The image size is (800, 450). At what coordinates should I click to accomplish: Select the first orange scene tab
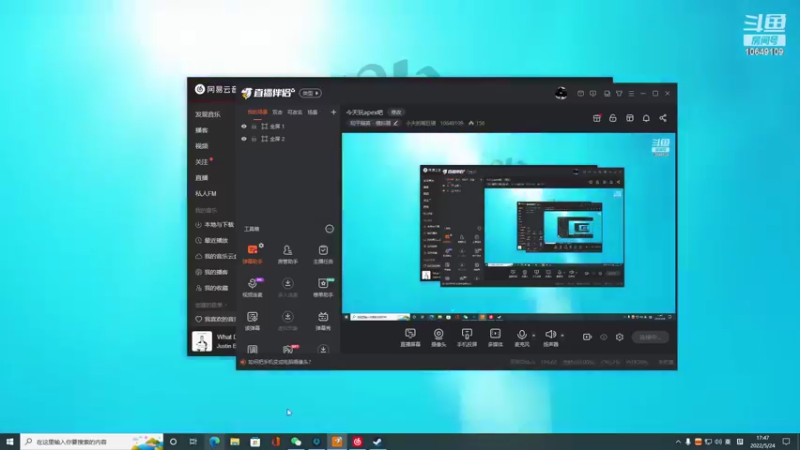[257, 112]
